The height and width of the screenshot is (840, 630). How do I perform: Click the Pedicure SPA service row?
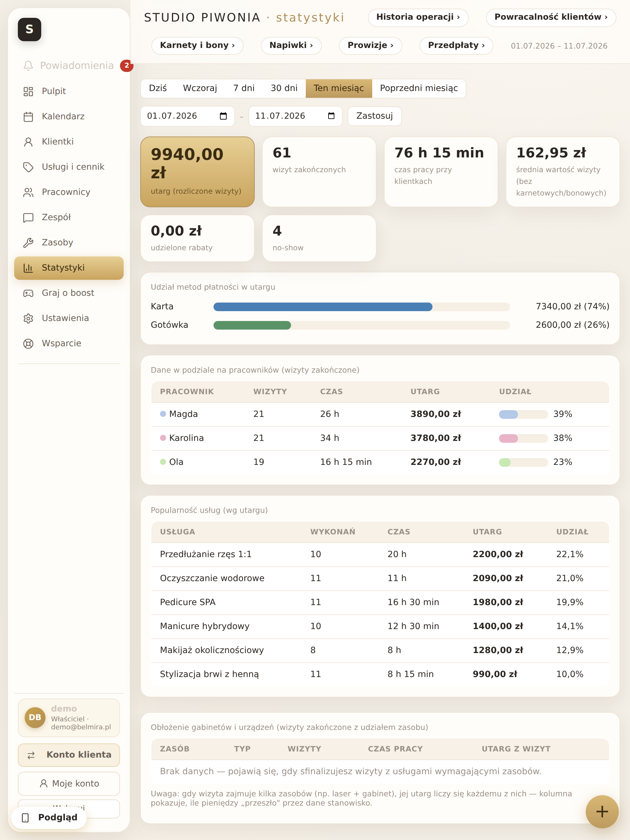coord(380,602)
